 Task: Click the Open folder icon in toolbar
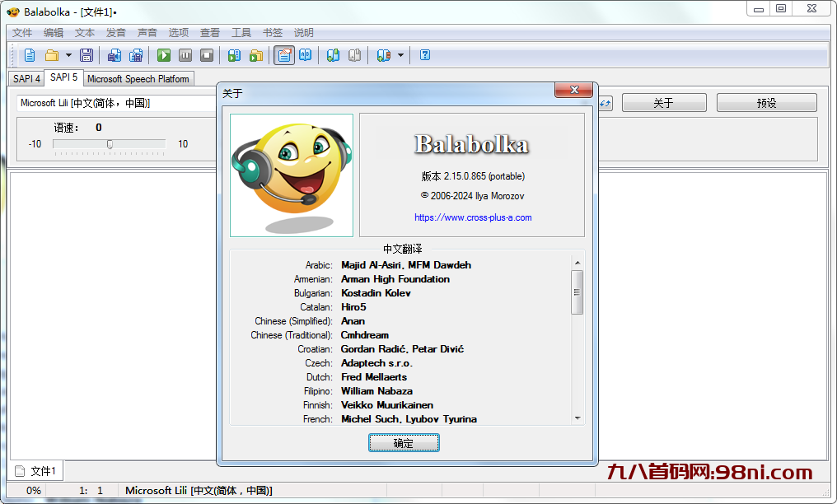coord(52,55)
